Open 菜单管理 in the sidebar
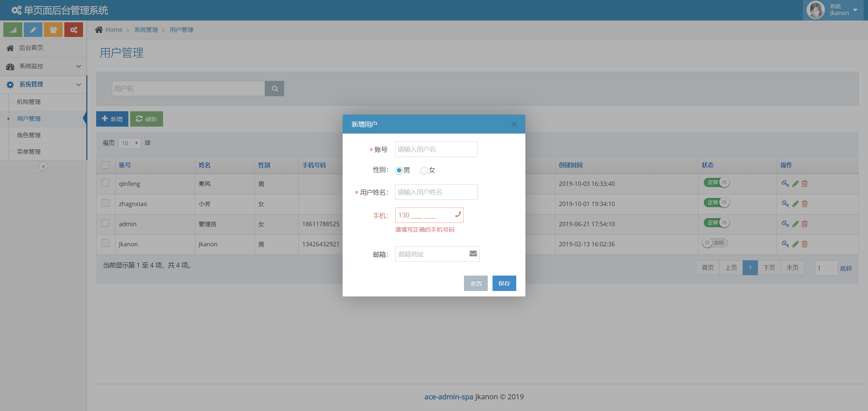 pos(29,152)
